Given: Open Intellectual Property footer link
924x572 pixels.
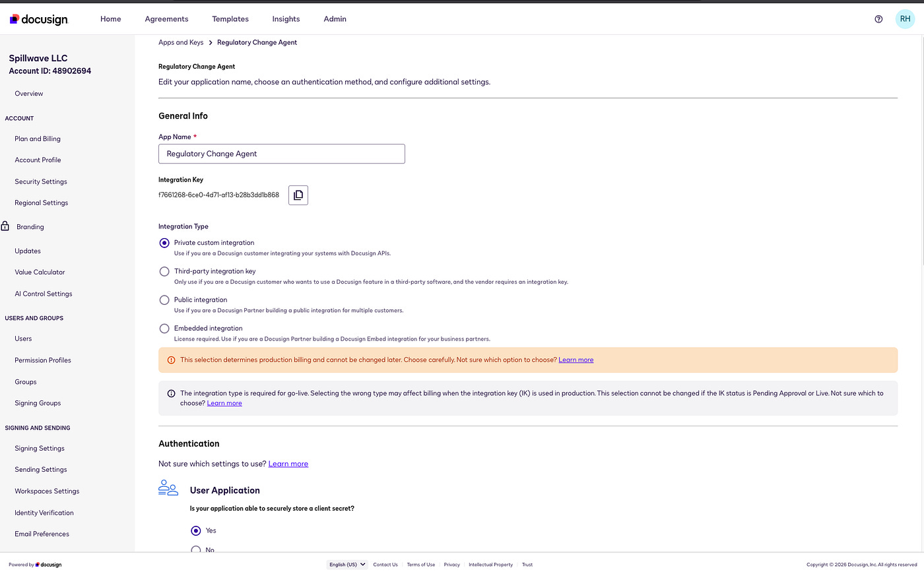Looking at the screenshot, I should [x=491, y=565].
